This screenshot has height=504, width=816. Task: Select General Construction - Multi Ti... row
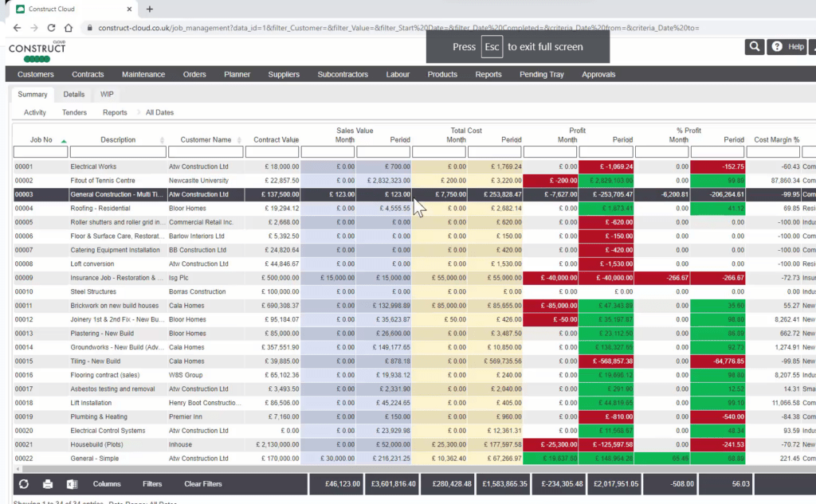coord(414,194)
